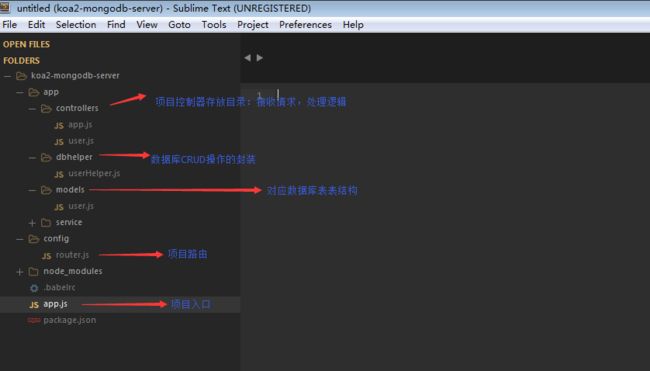Click the FOLDERS sidebar heading
Screen dimensions: 650x371
[x=21, y=61]
